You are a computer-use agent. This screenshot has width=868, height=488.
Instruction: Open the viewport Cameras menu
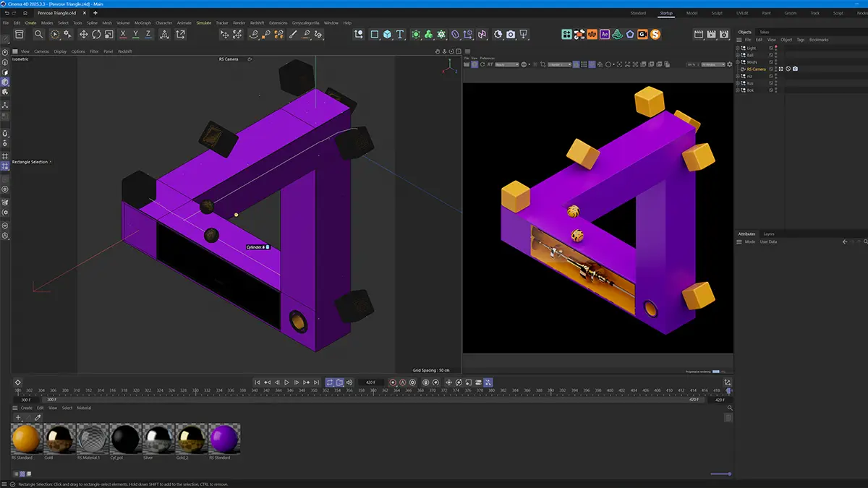41,51
